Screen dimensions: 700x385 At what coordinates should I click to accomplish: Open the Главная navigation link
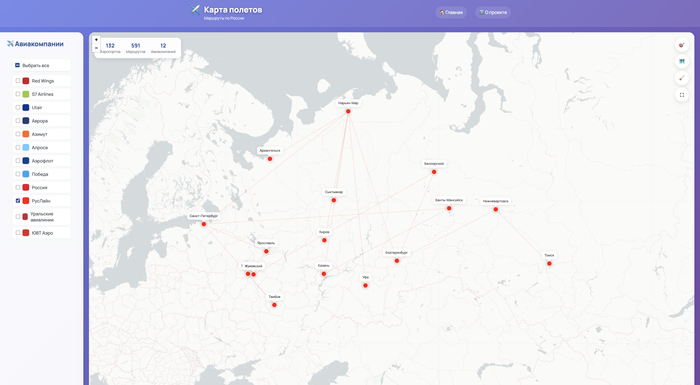click(451, 13)
